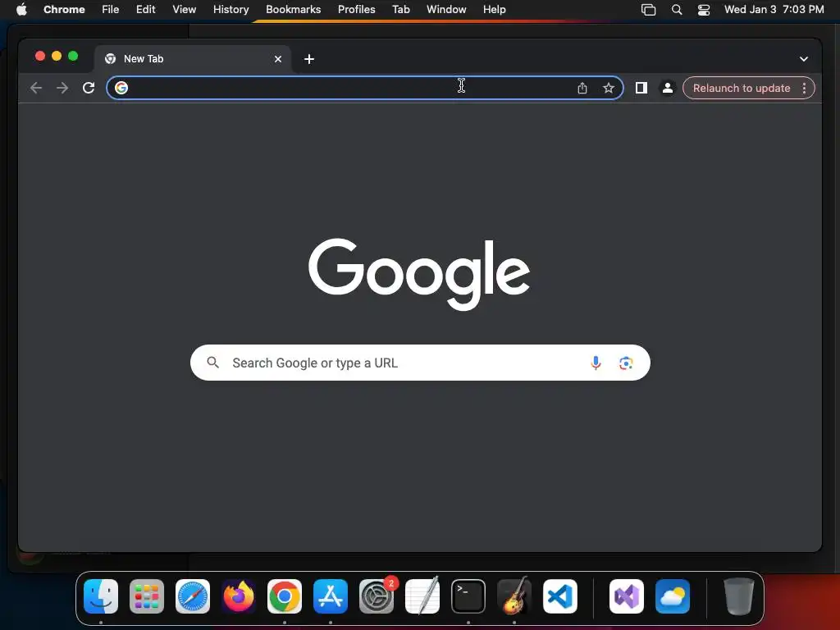This screenshot has width=840, height=630.
Task: Launch Firefox from the dock
Action: tap(239, 596)
